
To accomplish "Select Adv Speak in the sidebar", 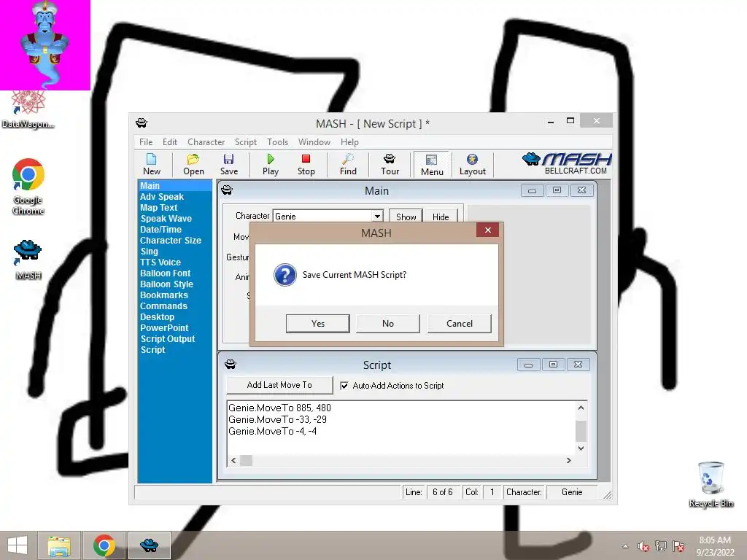I will [162, 197].
